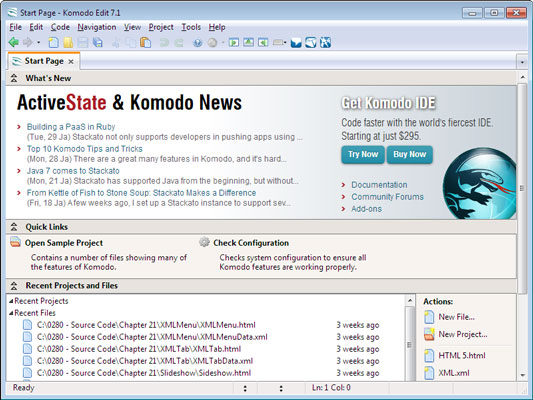Toggle the bottom pane visibility icon
Image resolution: width=533 pixels, height=400 pixels.
pyautogui.click(x=248, y=42)
